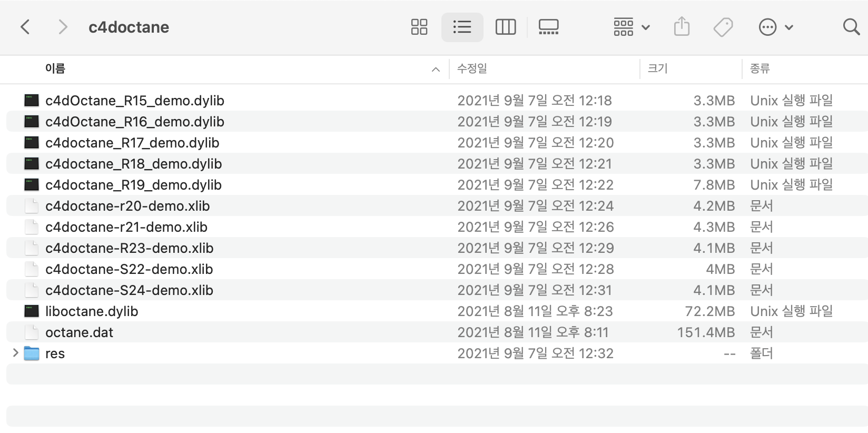Click the terminal icon of c4dOctane_R16_demo.dylib
This screenshot has height=433, width=868.
coord(32,121)
